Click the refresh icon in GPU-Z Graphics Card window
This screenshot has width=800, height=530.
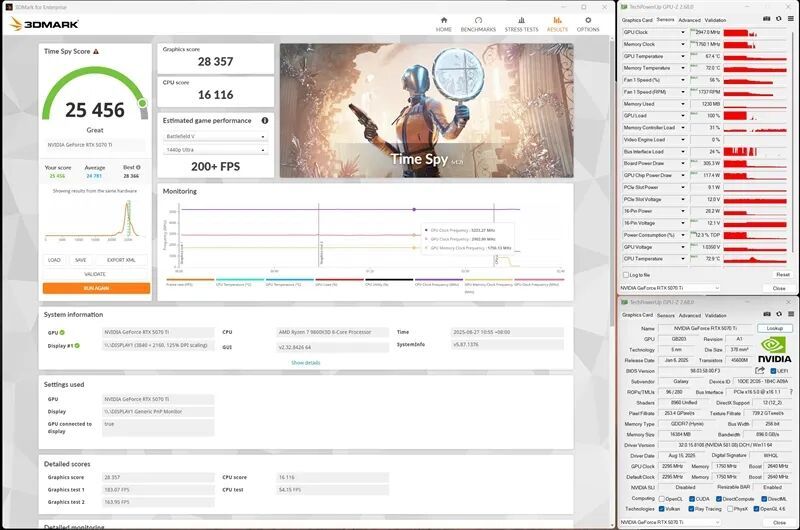point(779,314)
